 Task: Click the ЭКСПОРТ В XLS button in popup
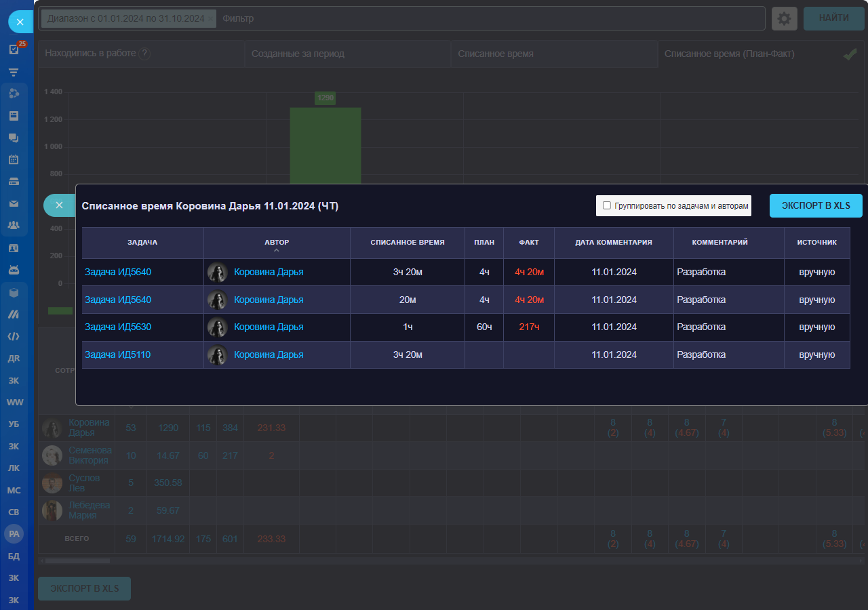pos(815,205)
